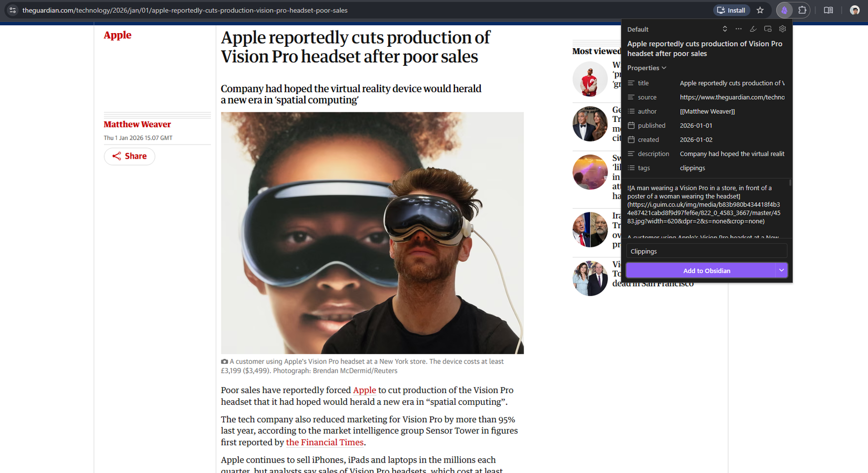Open clipper settings gear icon

pos(782,29)
